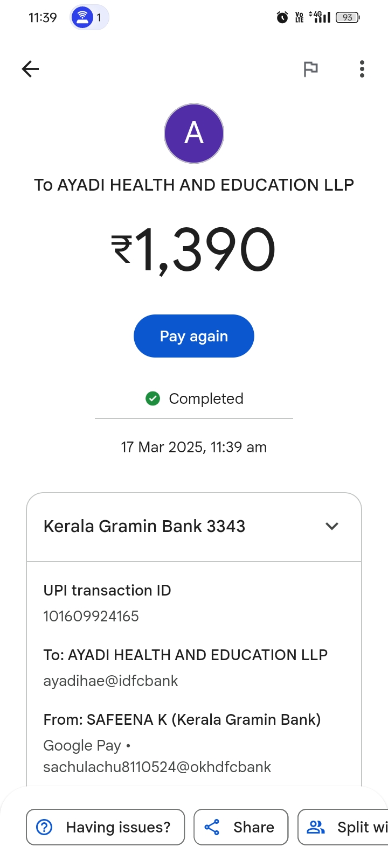This screenshot has width=388, height=868.
Task: Tap the question mark help icon
Action: click(44, 827)
